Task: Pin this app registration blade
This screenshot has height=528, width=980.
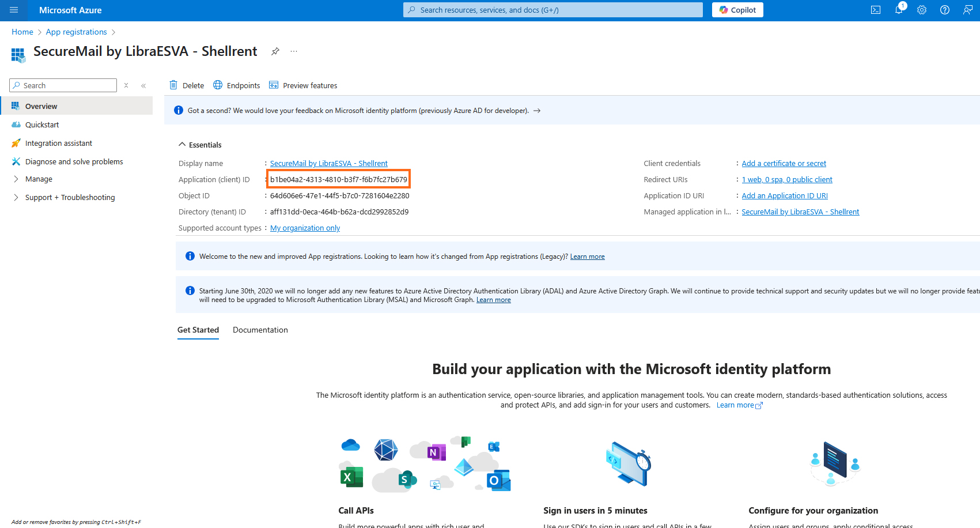Action: pyautogui.click(x=275, y=51)
